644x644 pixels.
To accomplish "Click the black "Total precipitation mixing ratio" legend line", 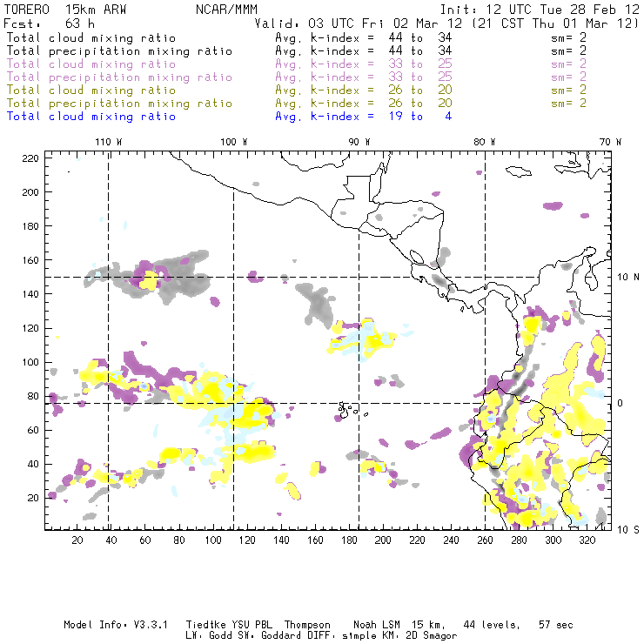I will [119, 51].
